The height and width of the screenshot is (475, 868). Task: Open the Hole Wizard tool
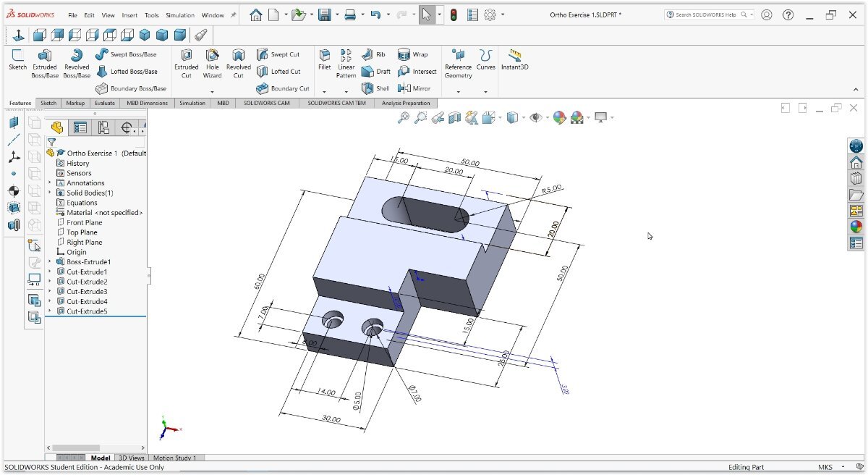click(x=212, y=64)
